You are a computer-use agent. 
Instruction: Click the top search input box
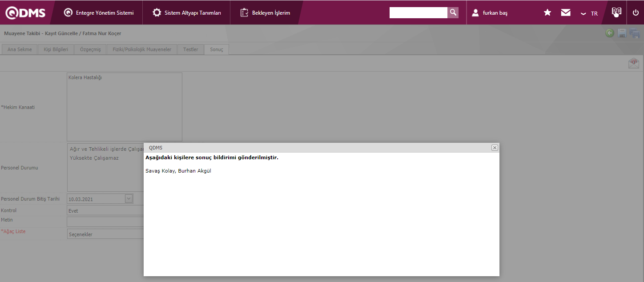(x=418, y=12)
